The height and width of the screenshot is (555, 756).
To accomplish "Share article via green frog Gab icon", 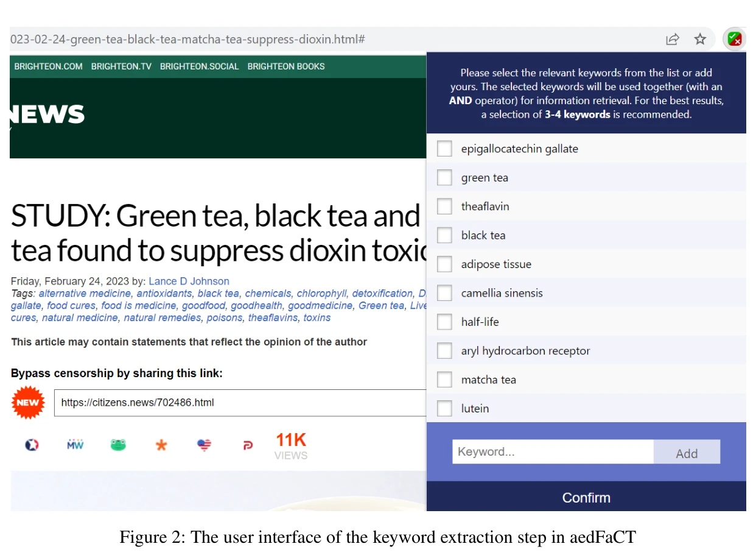I will click(x=118, y=445).
